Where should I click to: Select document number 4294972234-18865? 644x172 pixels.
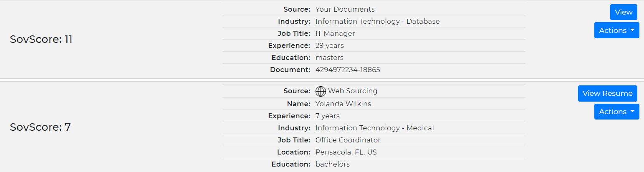348,70
